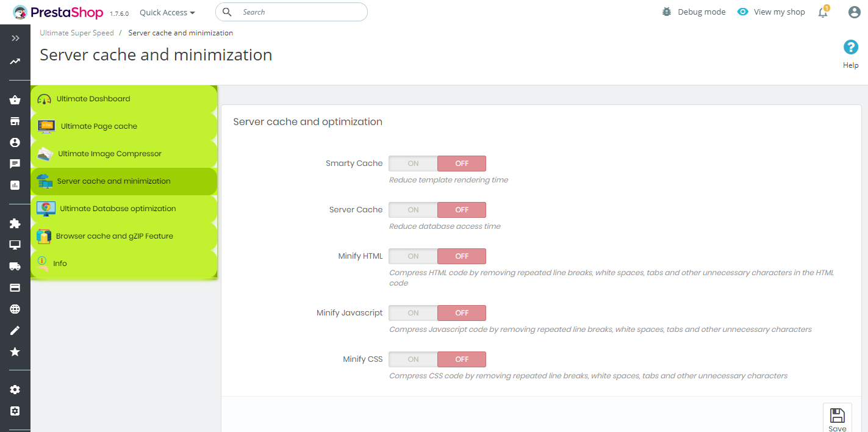868x432 pixels.
Task: Open the notifications bell
Action: (823, 12)
